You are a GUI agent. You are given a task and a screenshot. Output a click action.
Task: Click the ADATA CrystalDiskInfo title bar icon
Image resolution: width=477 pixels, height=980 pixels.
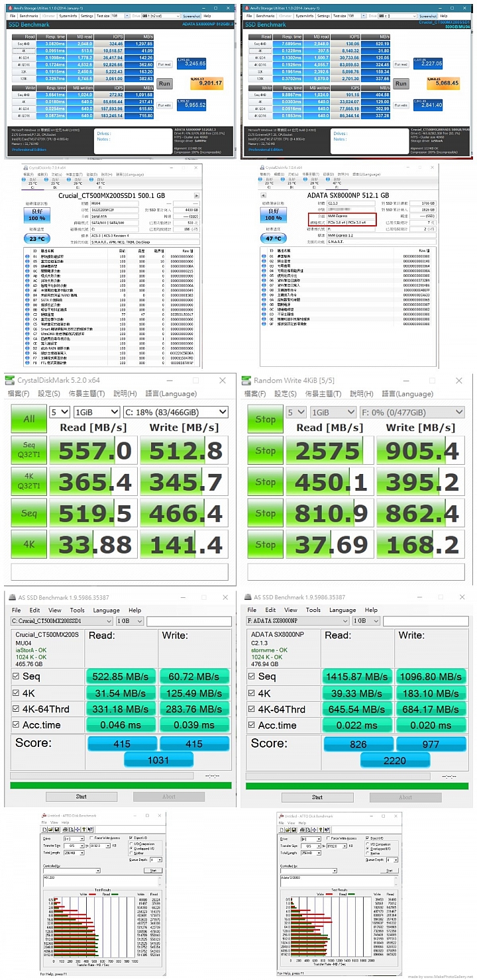tap(262, 168)
